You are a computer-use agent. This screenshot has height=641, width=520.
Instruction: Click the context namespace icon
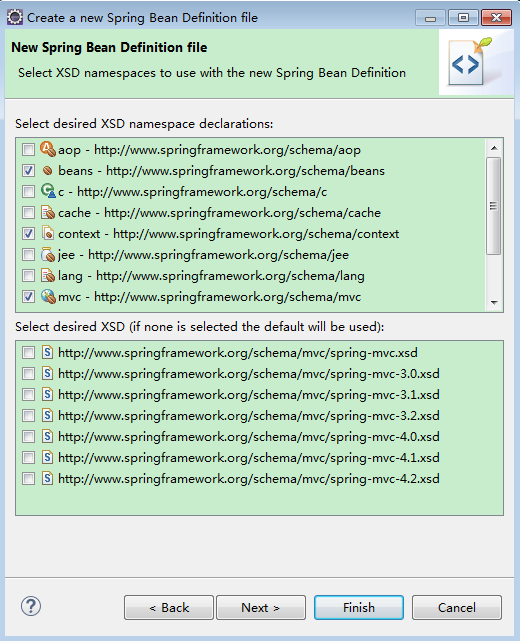point(48,233)
